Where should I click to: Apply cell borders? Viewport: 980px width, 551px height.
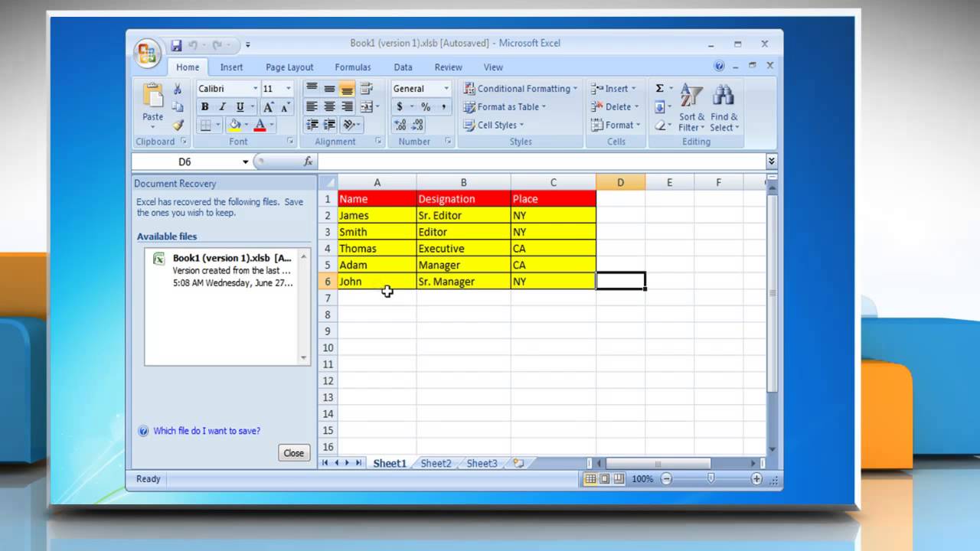click(x=205, y=125)
